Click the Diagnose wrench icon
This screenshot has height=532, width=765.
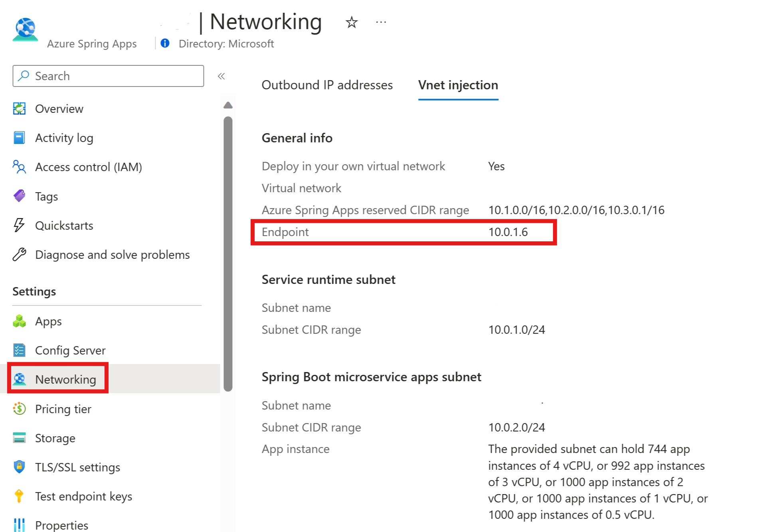click(x=19, y=254)
